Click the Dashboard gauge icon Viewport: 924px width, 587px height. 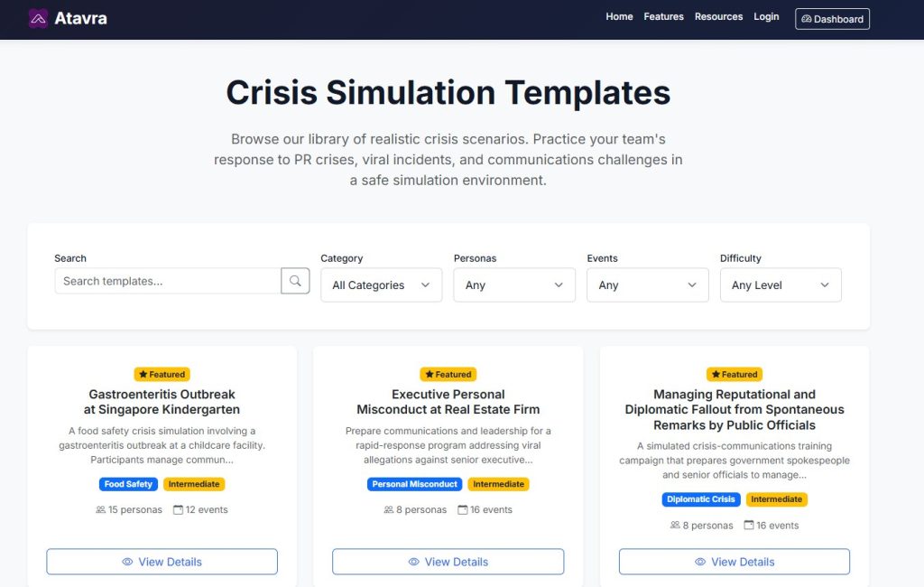click(807, 19)
